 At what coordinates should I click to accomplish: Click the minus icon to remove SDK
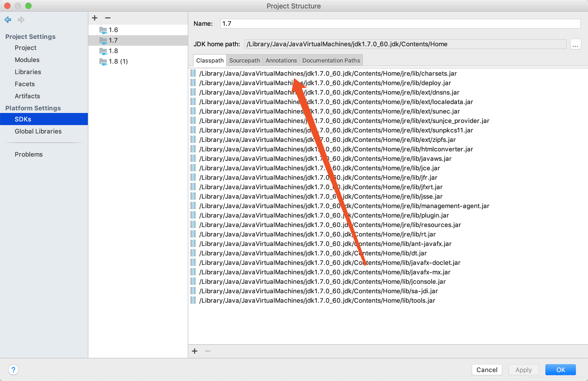tap(108, 18)
